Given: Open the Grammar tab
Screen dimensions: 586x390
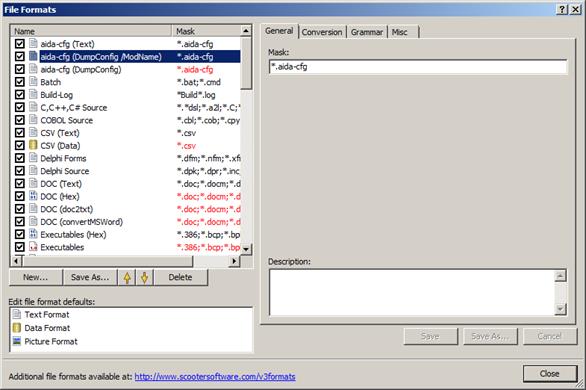Looking at the screenshot, I should (x=367, y=32).
